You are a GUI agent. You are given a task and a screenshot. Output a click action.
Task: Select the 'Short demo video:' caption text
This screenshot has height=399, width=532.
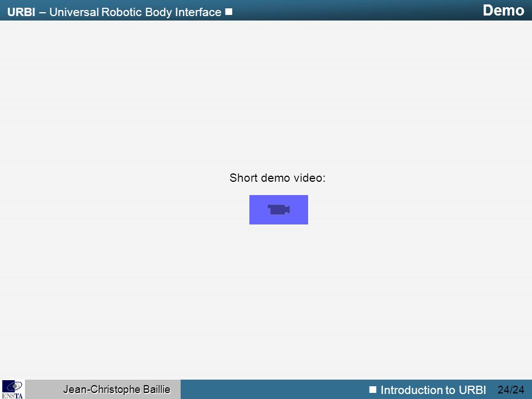tap(278, 178)
